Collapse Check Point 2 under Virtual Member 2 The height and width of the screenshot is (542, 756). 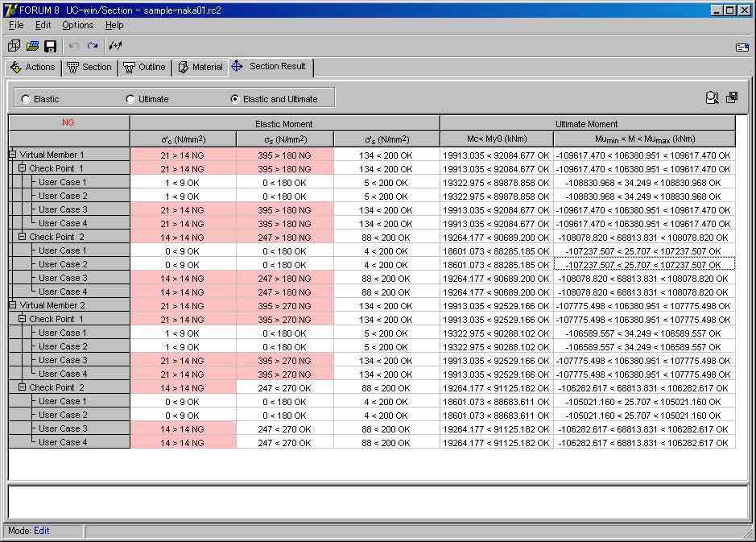(x=23, y=387)
